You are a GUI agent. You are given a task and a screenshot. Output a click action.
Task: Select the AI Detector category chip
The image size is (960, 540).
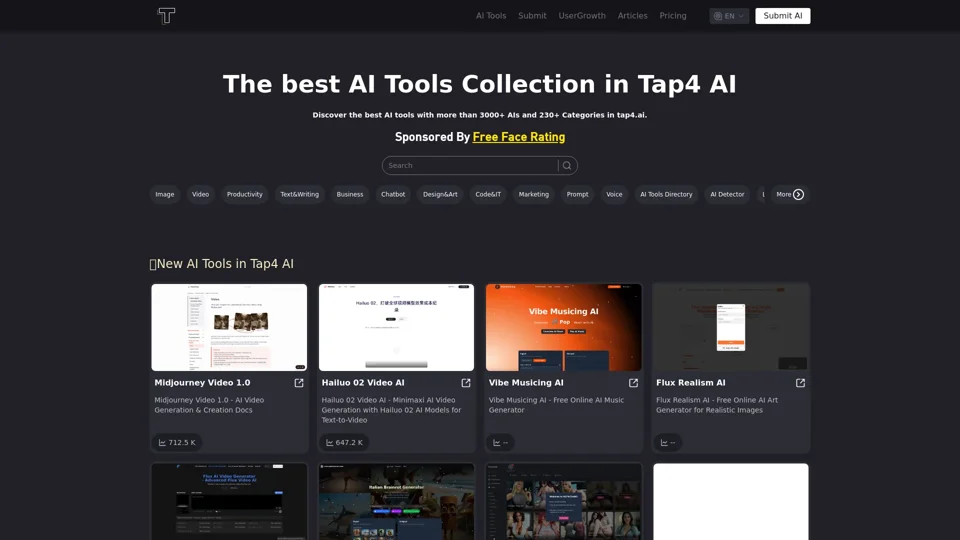[x=727, y=195]
